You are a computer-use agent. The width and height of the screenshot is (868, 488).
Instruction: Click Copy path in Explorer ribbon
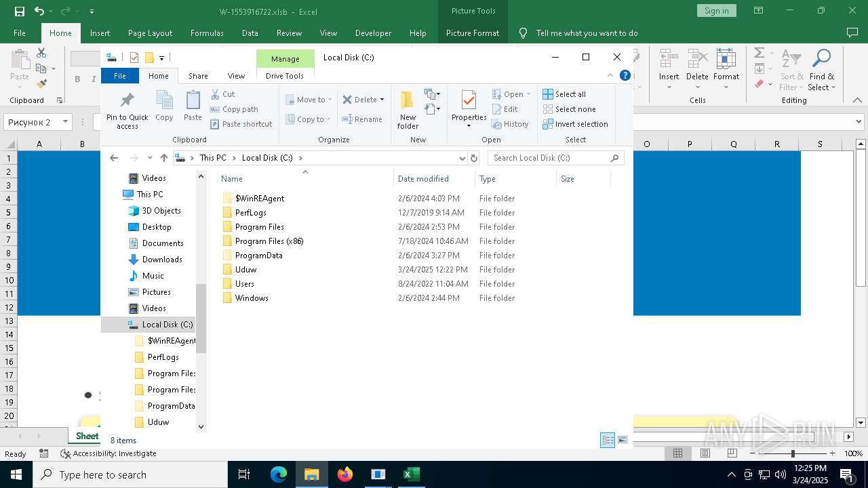[x=234, y=109]
